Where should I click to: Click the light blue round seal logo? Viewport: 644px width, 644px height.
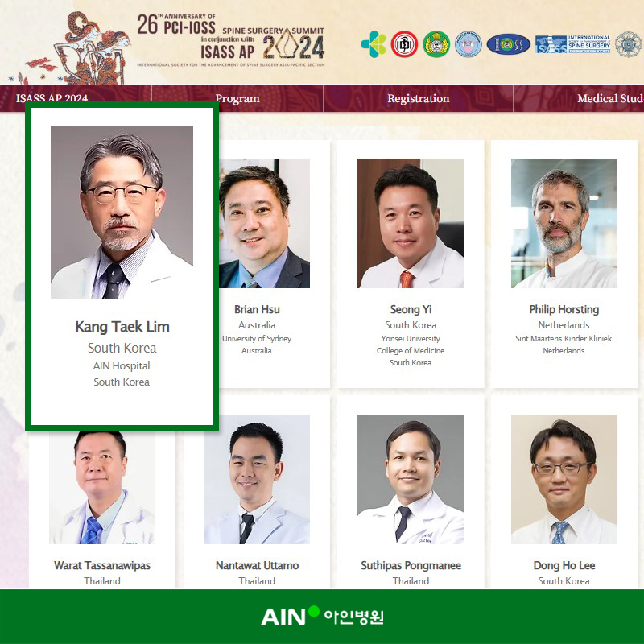(469, 44)
